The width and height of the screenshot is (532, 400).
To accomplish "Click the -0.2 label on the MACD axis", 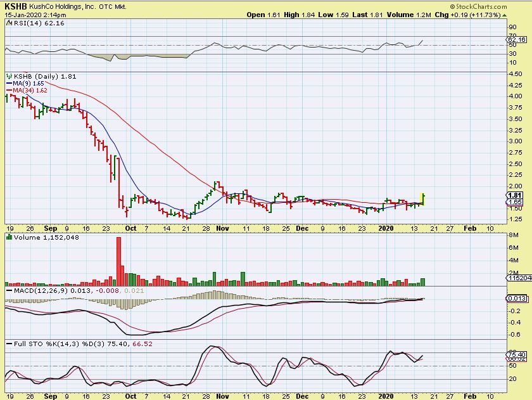I will coord(514,311).
